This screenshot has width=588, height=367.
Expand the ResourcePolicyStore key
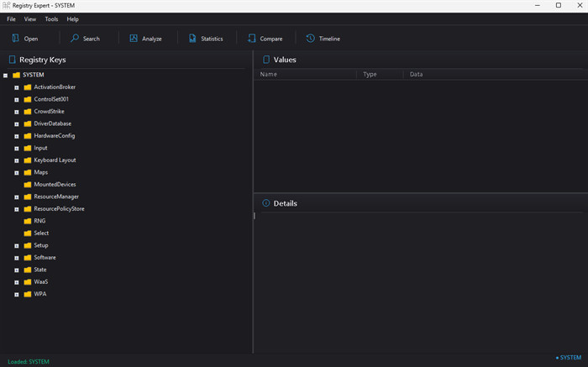[17, 210]
